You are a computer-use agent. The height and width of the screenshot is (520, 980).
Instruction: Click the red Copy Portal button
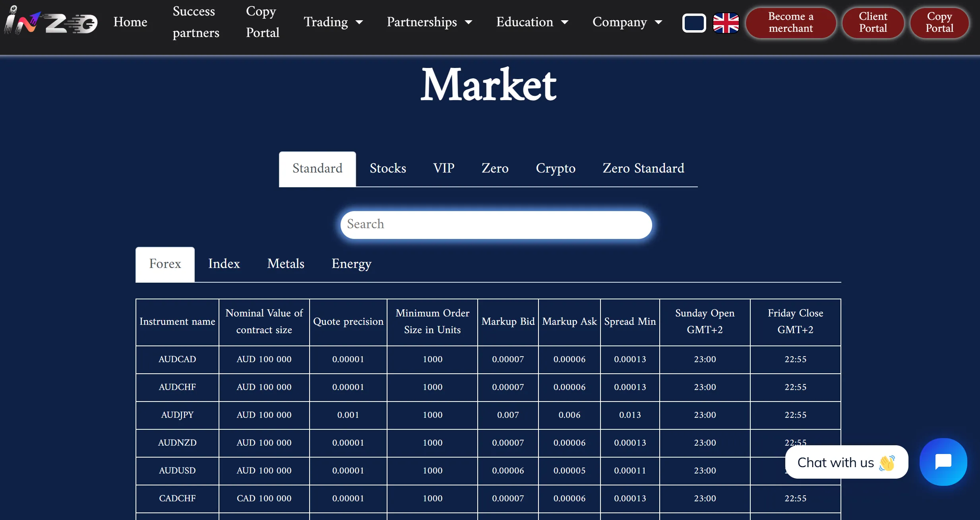coord(939,23)
